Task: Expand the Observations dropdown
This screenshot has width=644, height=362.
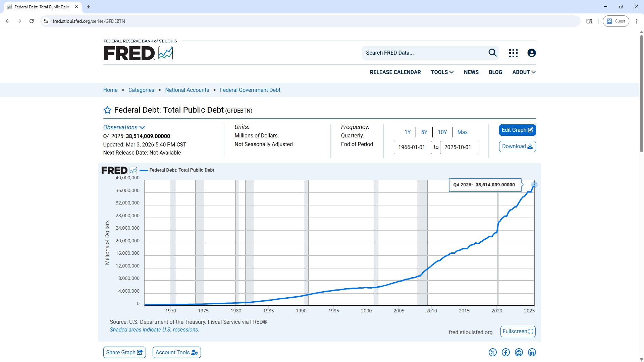Action: [124, 127]
